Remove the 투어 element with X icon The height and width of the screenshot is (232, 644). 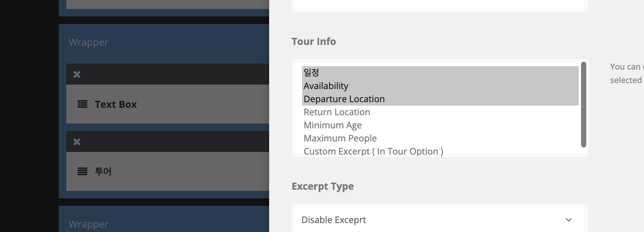pos(77,142)
